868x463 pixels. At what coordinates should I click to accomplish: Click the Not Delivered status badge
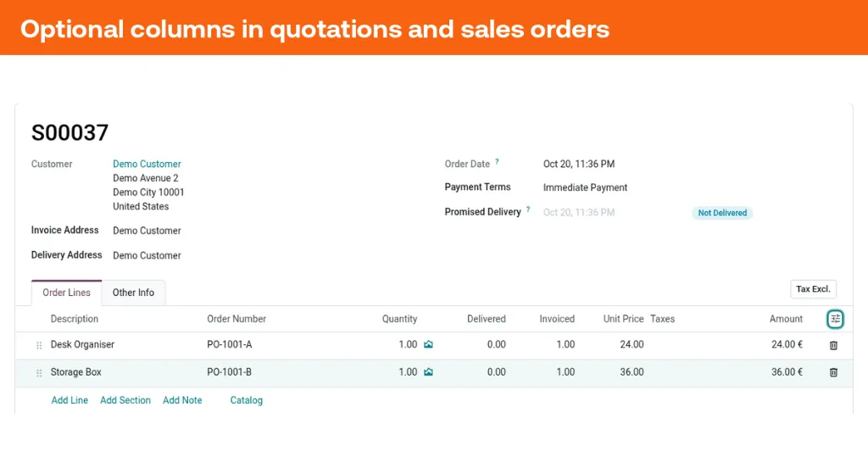(722, 213)
